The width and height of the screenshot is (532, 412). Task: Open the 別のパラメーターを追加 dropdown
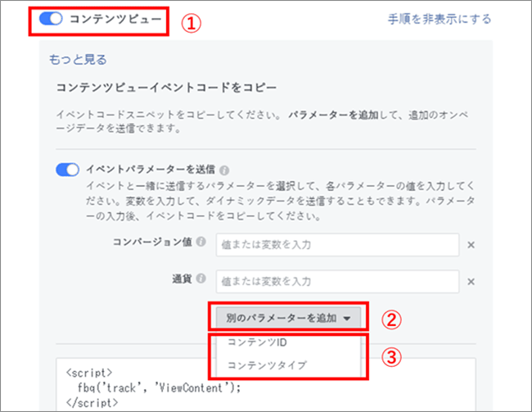(x=286, y=317)
